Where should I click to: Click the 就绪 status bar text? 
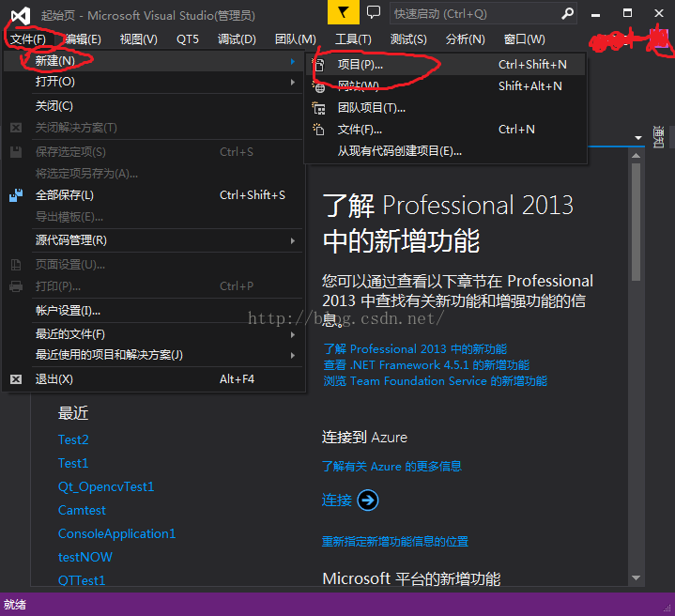click(15, 605)
